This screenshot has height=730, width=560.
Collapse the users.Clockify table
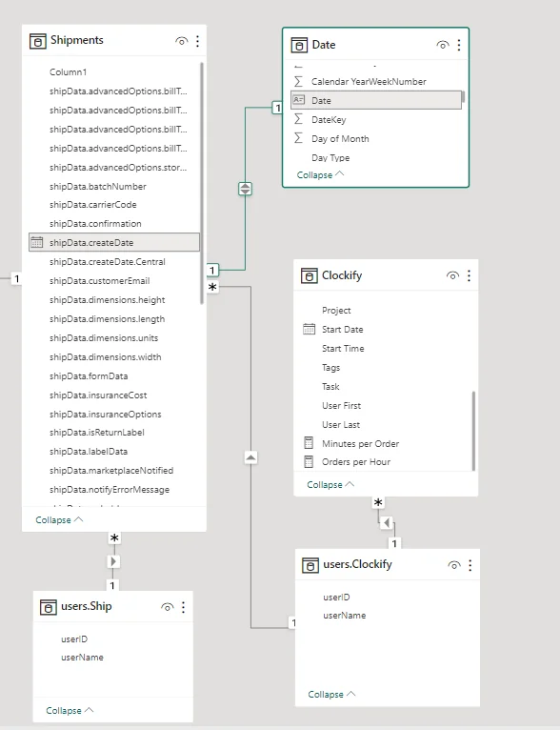pyautogui.click(x=331, y=694)
